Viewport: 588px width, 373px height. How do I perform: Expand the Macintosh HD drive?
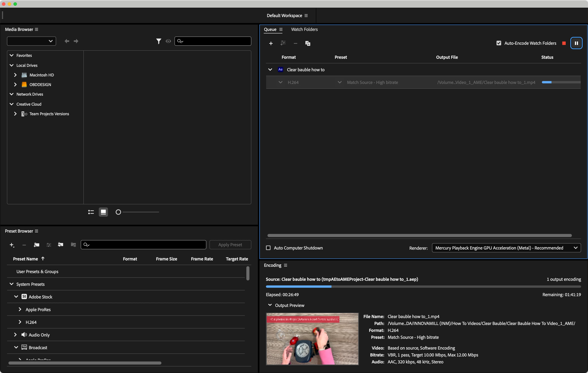tap(15, 75)
